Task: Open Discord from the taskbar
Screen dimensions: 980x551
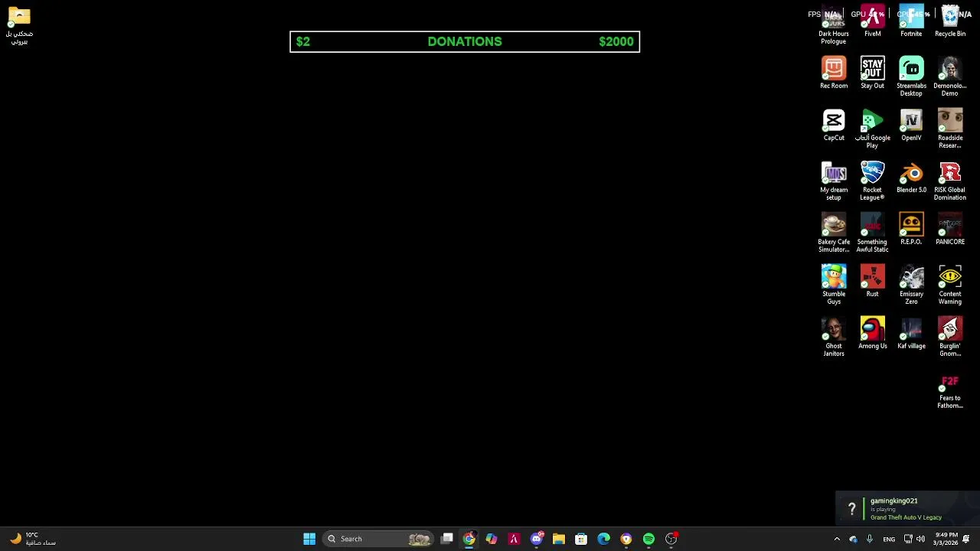Action: (537, 539)
